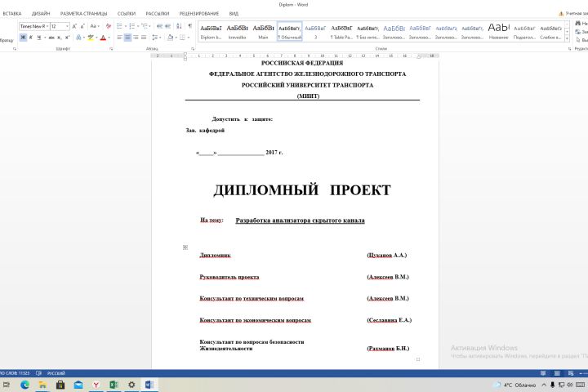Toggle underline (Ч) formatting
This screenshot has width=588, height=392.
point(38,37)
